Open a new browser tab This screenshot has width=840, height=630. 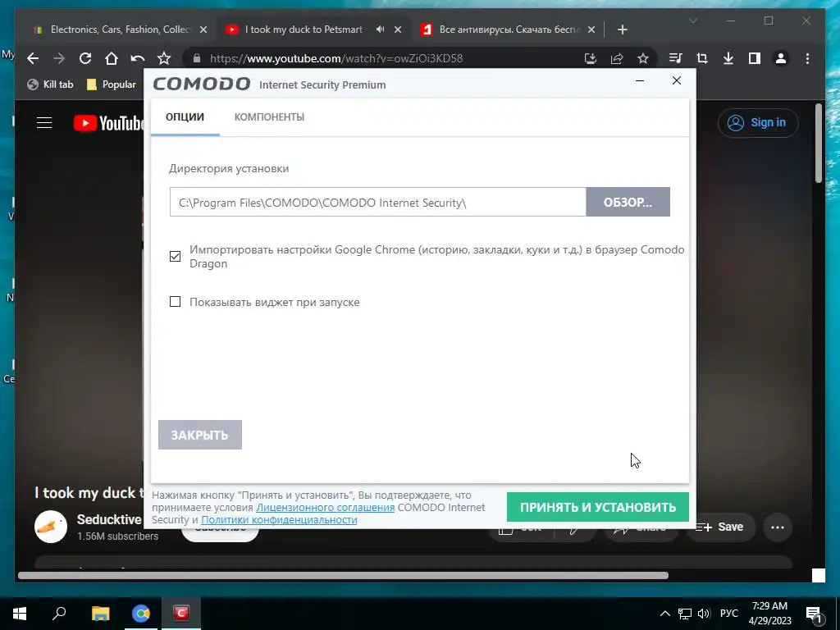tap(622, 30)
